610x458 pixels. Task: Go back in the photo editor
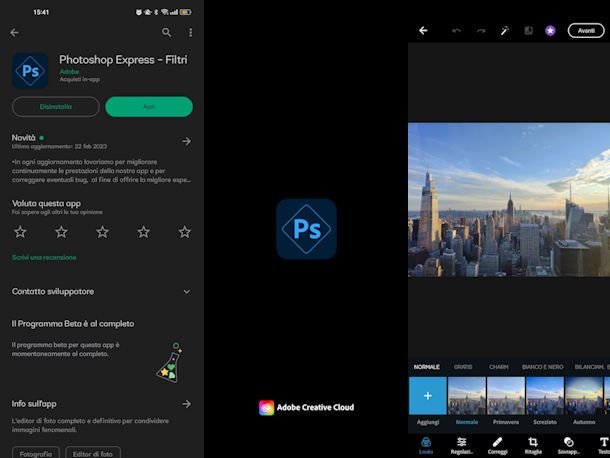pos(423,30)
